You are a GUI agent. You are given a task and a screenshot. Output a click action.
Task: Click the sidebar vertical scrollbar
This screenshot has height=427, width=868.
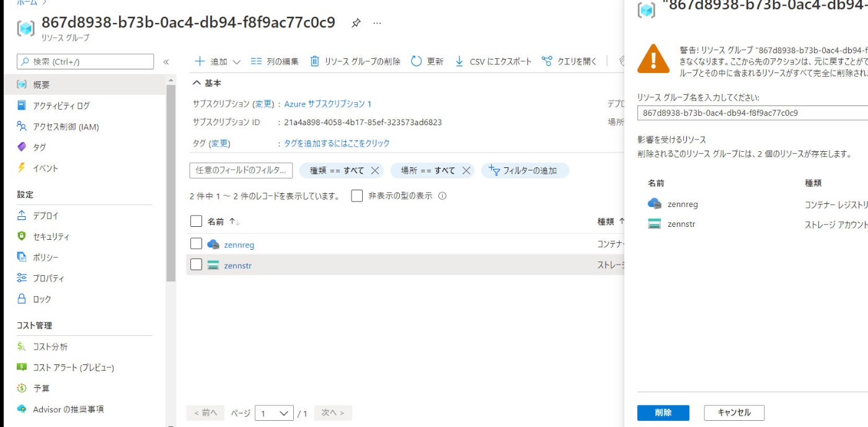click(171, 183)
